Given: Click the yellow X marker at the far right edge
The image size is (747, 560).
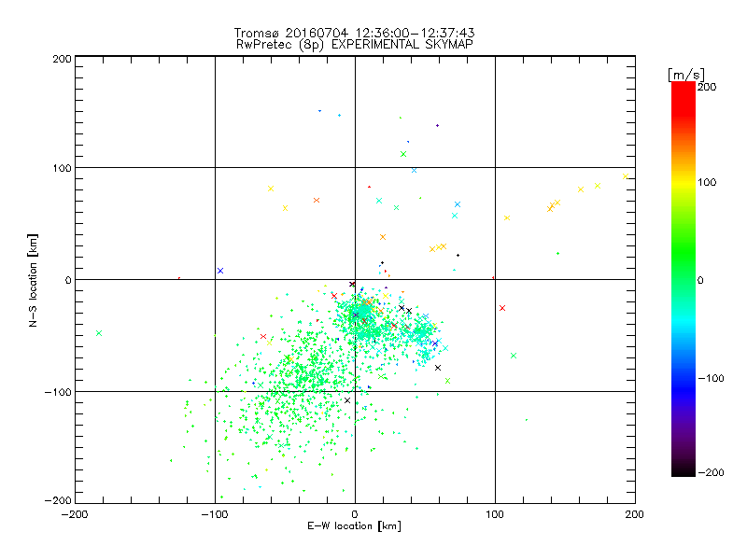Looking at the screenshot, I should pyautogui.click(x=626, y=176).
